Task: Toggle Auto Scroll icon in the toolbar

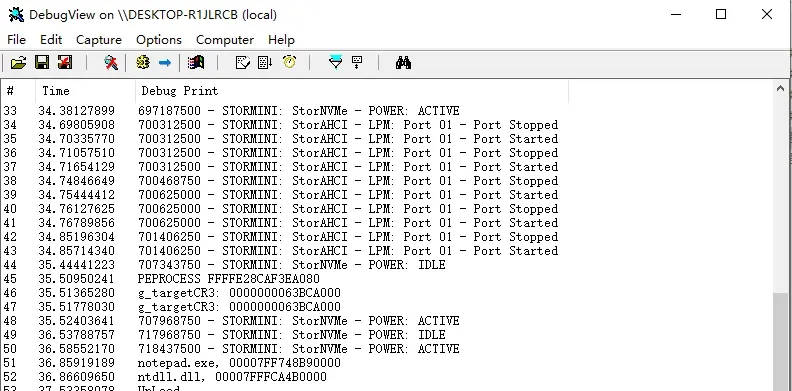Action: [265, 63]
